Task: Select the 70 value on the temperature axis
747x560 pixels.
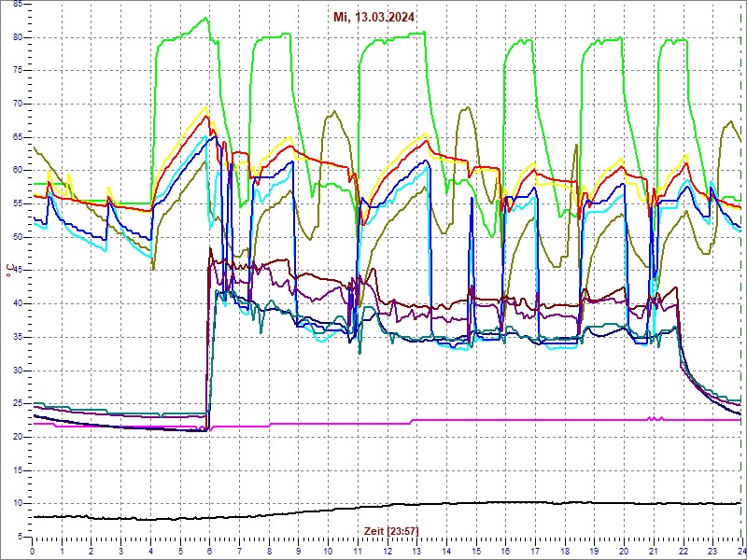Action: [17, 105]
